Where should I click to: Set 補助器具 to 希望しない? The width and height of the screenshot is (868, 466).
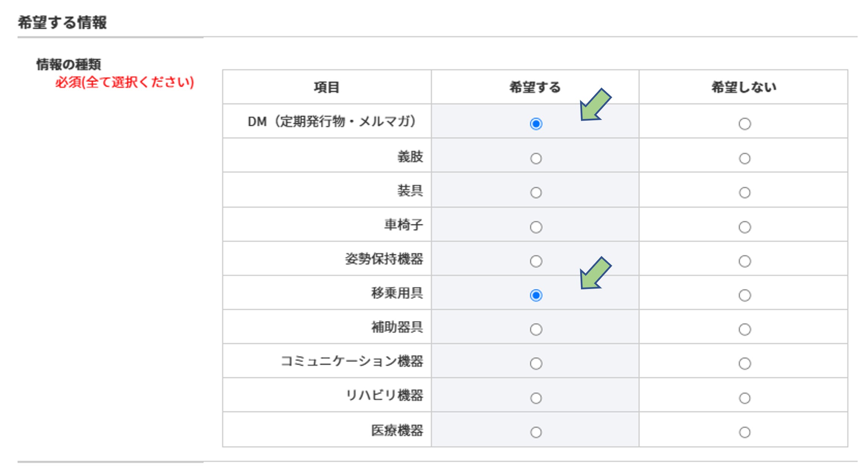pos(744,329)
